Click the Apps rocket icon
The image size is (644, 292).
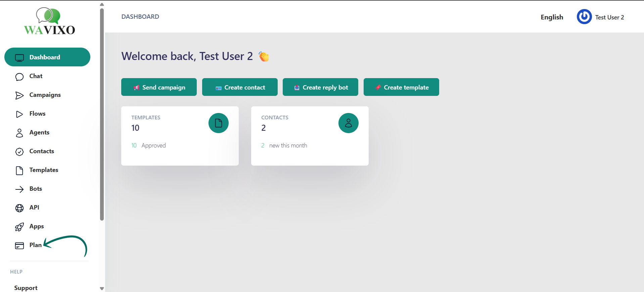19,227
